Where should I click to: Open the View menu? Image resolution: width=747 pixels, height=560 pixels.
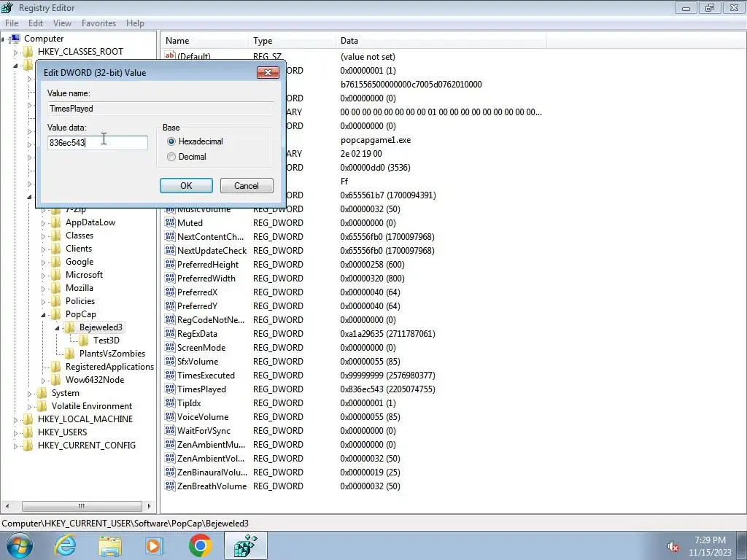pyautogui.click(x=62, y=23)
